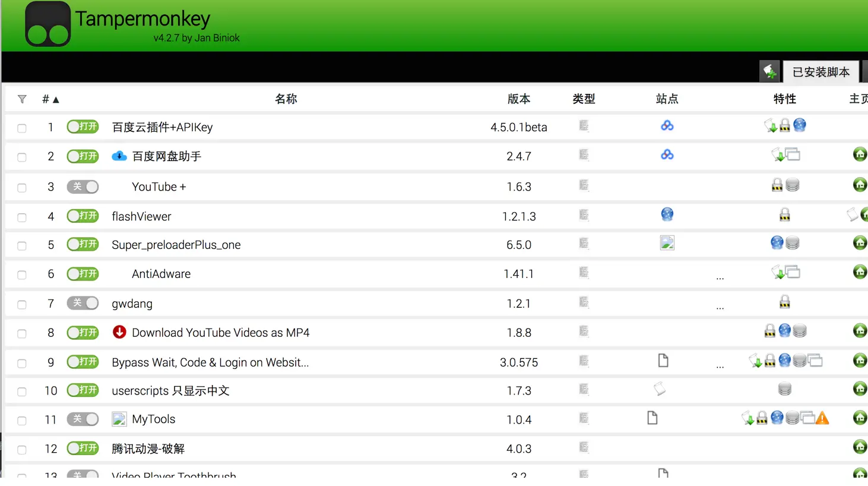The width and height of the screenshot is (868, 486).
Task: Open the homepage icon for AntiAdware
Action: coord(860,272)
